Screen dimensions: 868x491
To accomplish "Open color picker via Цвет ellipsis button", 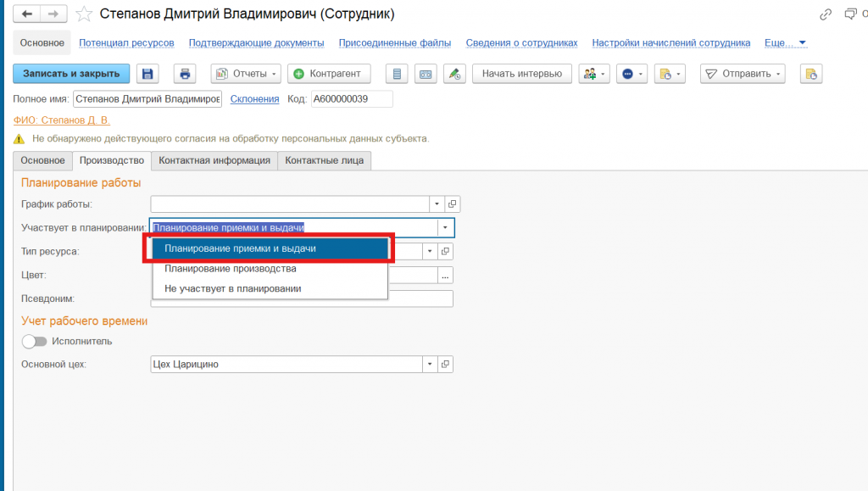I will pos(445,275).
